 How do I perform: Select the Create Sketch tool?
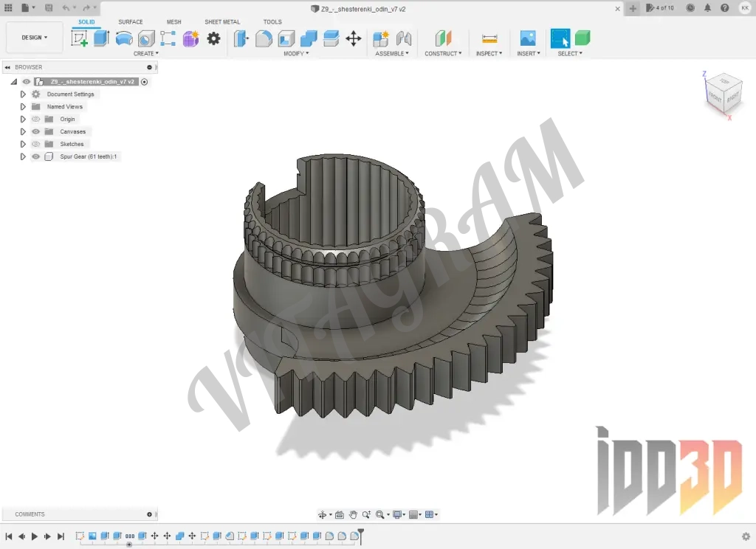tap(79, 38)
